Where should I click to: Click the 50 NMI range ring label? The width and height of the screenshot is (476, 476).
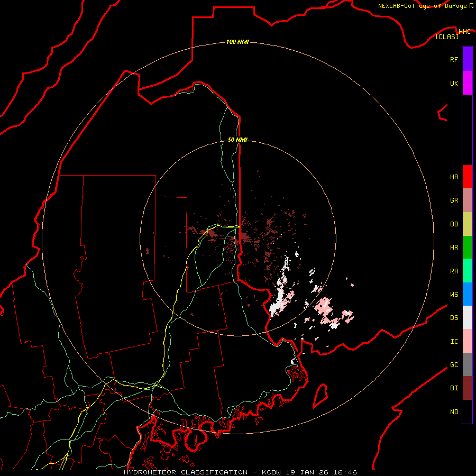click(x=237, y=140)
